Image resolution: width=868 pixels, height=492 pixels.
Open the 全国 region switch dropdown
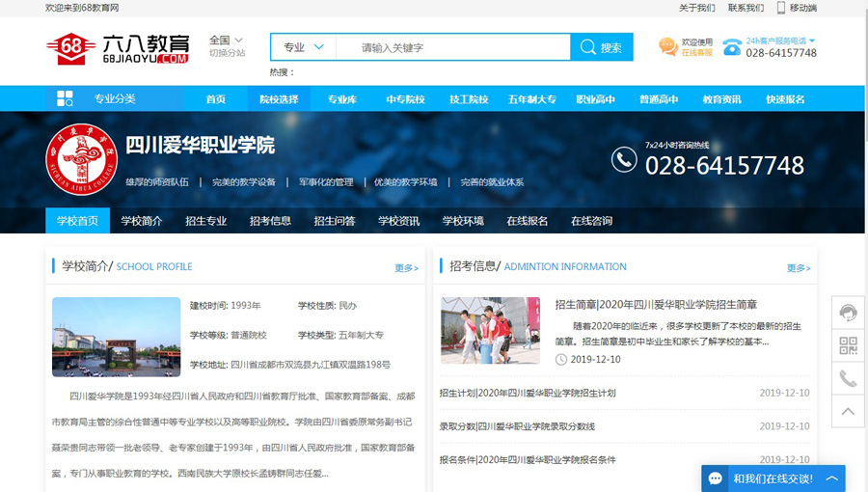coord(227,41)
